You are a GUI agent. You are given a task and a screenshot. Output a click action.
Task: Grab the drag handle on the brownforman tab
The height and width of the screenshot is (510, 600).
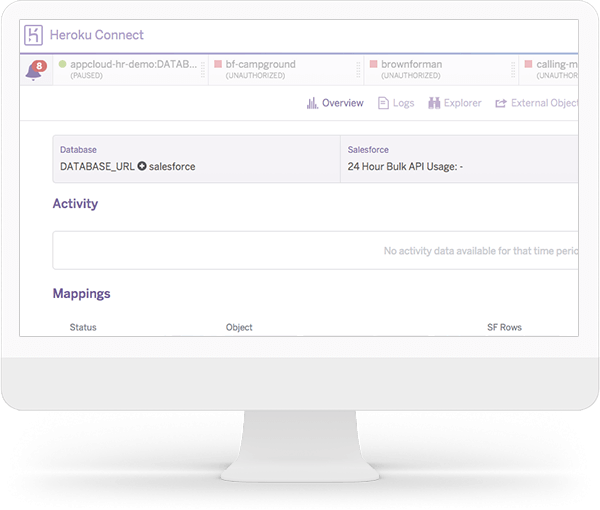coord(513,70)
